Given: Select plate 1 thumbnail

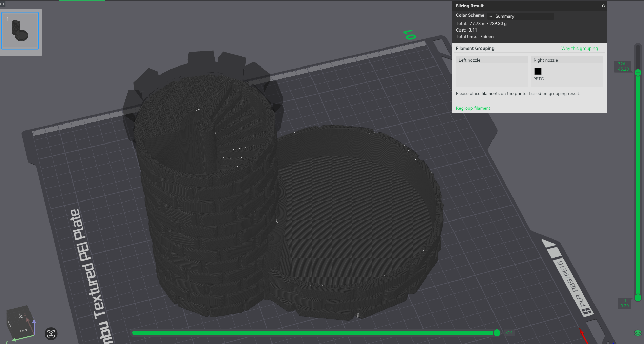Looking at the screenshot, I should [20, 31].
